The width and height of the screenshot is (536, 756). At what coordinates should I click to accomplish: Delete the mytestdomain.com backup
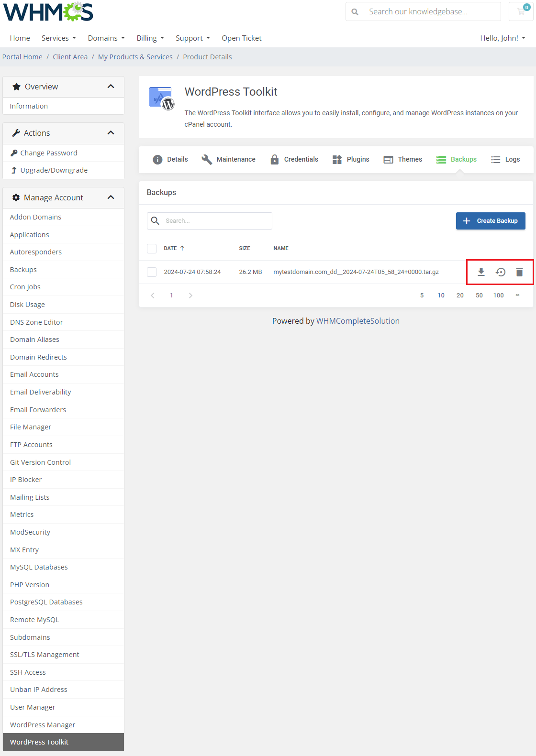tap(519, 272)
